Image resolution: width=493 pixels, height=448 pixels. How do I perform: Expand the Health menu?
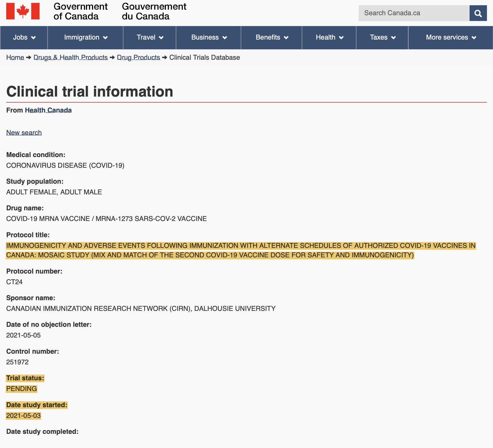329,37
